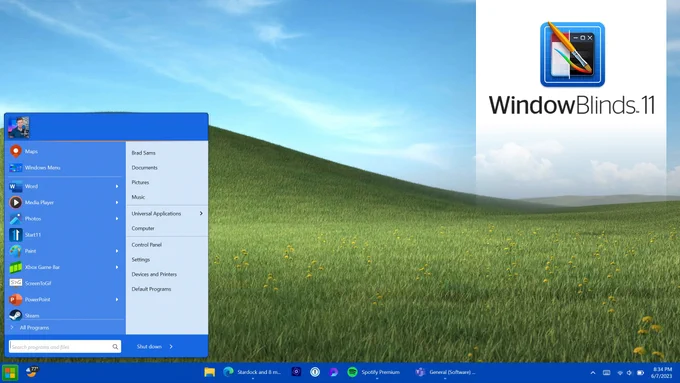680x383 pixels.
Task: Open shut down options arrow
Action: [171, 347]
